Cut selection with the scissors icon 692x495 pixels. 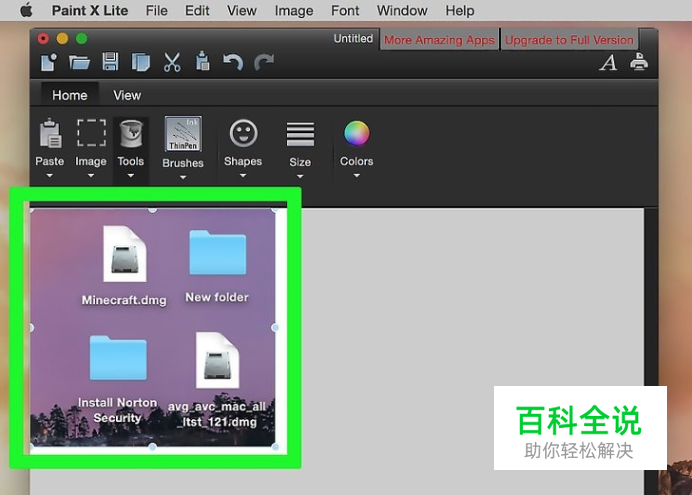[172, 62]
